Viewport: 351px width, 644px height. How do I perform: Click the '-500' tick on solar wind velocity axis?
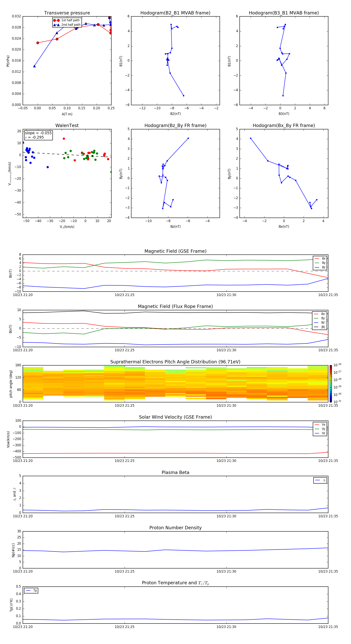17,457
